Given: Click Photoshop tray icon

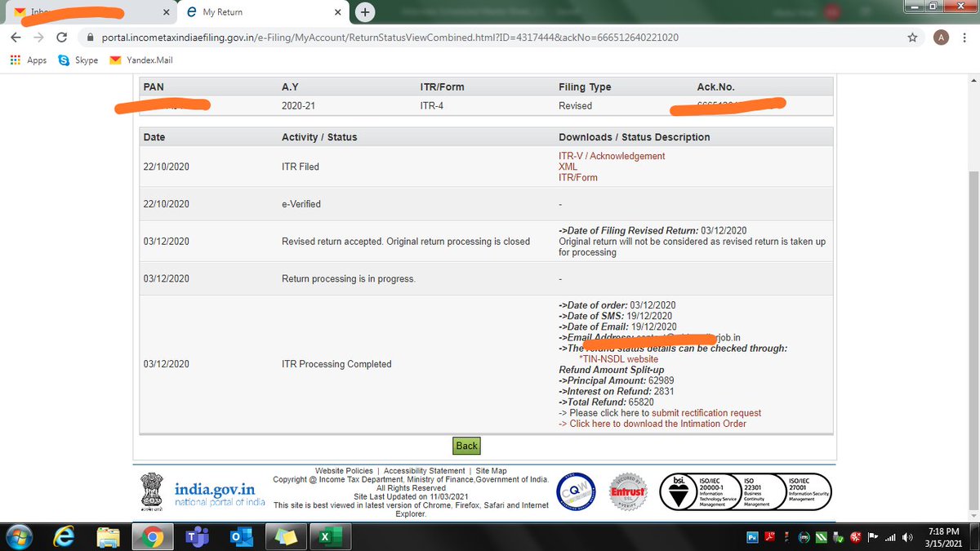Looking at the screenshot, I should tap(753, 537).
